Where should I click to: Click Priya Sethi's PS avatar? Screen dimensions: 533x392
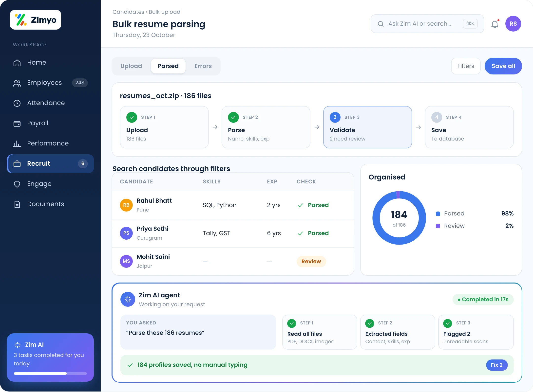126,233
